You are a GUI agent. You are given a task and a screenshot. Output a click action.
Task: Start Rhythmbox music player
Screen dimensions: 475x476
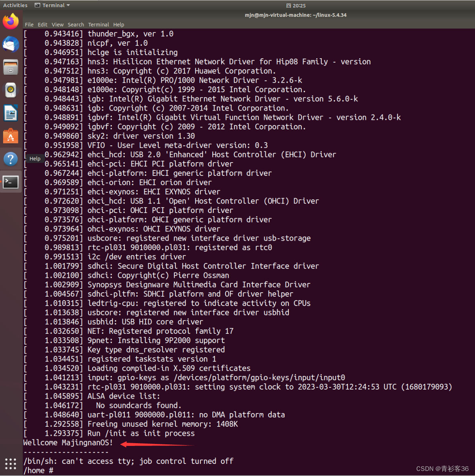(11, 89)
